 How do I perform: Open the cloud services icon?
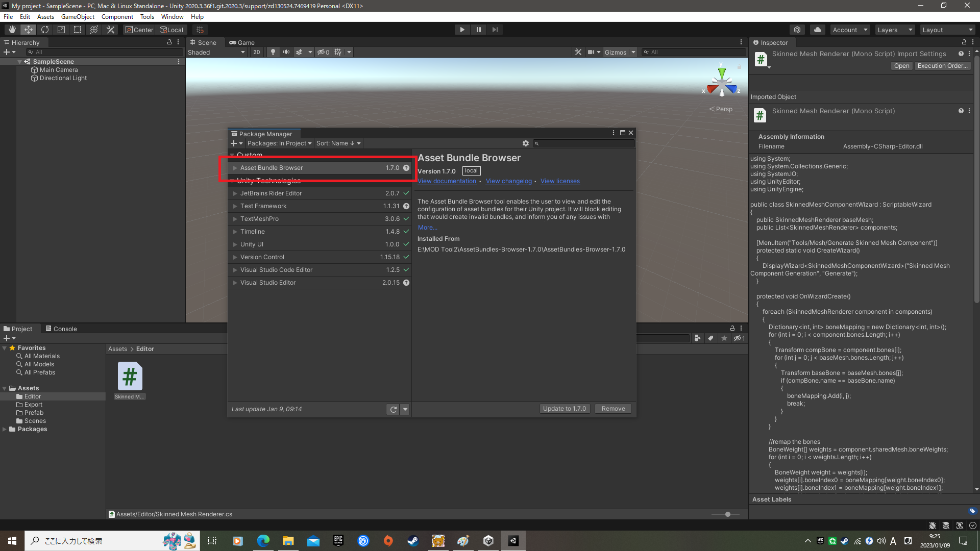(x=817, y=30)
